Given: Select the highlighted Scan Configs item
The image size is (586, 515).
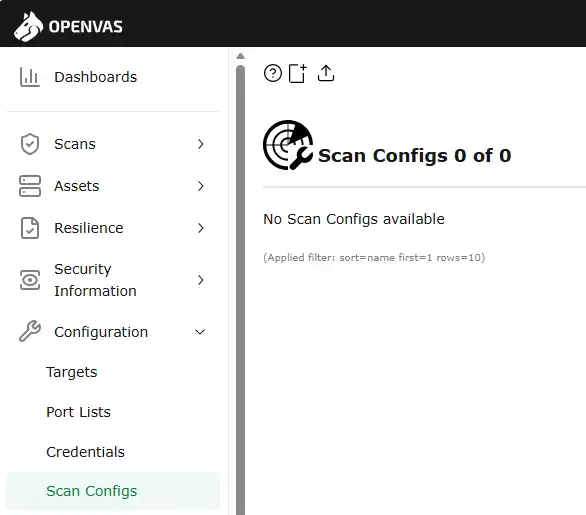Looking at the screenshot, I should pyautogui.click(x=113, y=491).
